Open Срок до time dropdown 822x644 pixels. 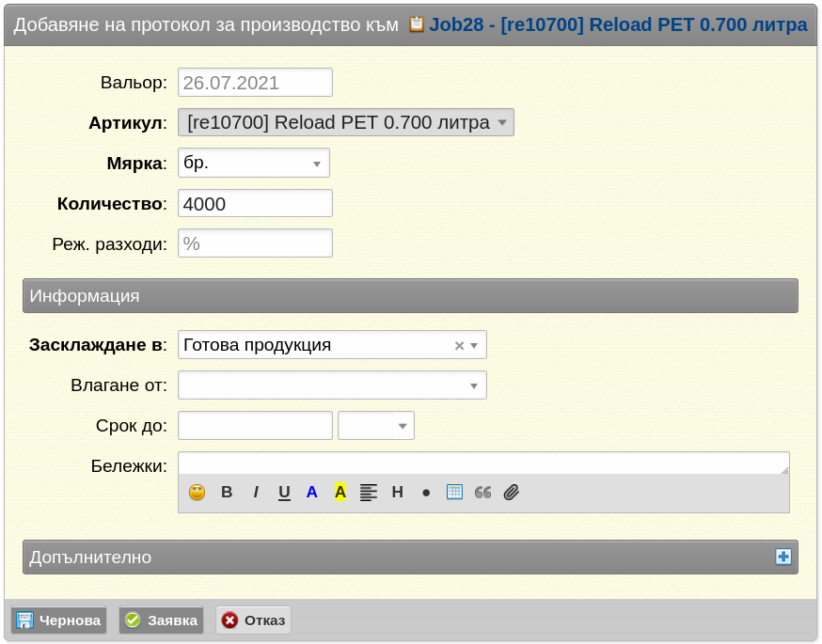(376, 426)
